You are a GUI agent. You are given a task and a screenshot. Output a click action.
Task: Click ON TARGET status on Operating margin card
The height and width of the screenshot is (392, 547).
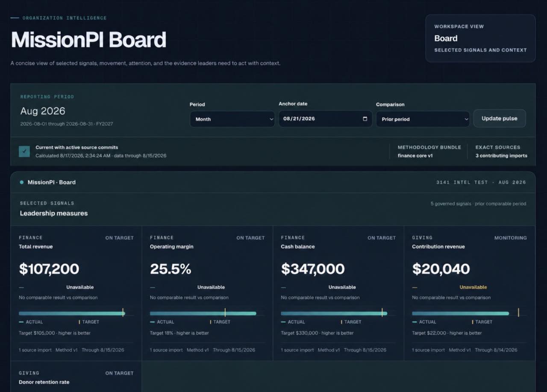coord(250,238)
